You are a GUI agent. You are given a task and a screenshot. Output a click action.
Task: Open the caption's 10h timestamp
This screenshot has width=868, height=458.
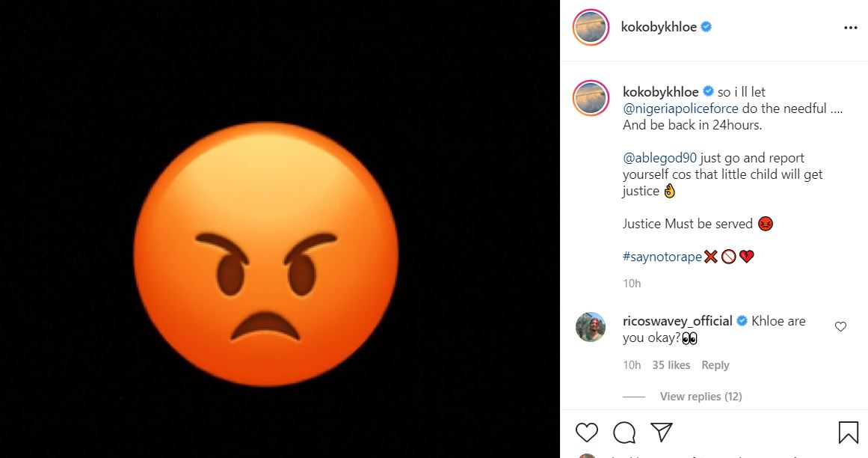(632, 284)
